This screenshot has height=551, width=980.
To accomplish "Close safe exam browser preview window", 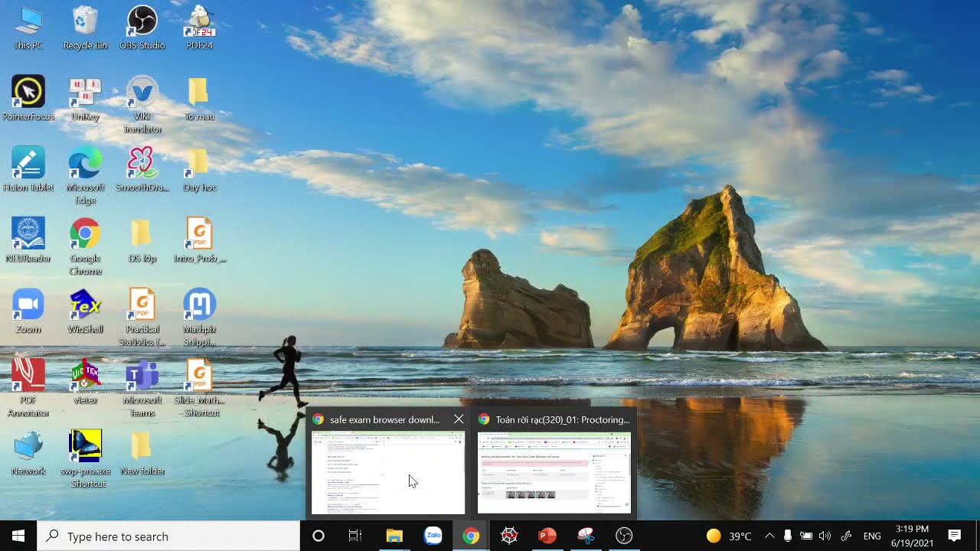I will pos(458,419).
